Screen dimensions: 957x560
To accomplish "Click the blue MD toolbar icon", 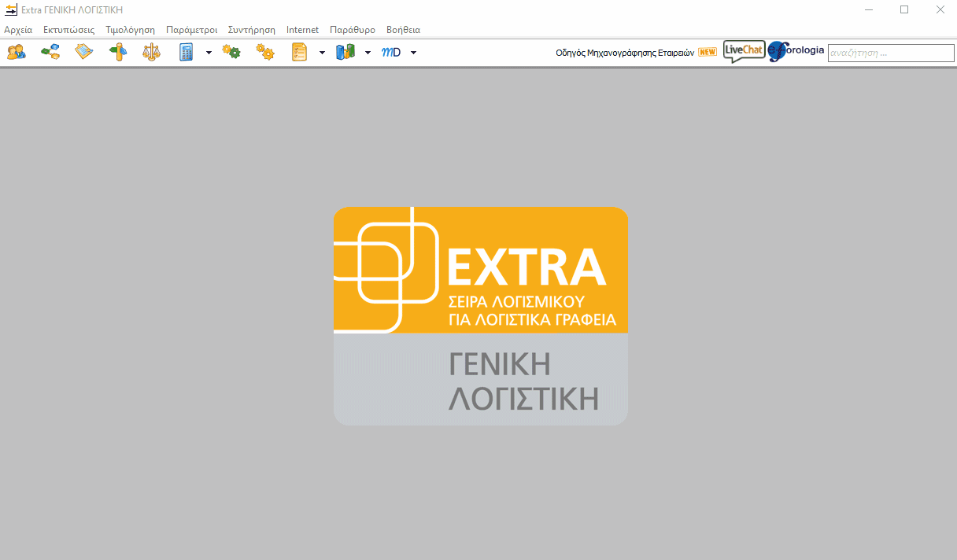I will click(391, 52).
